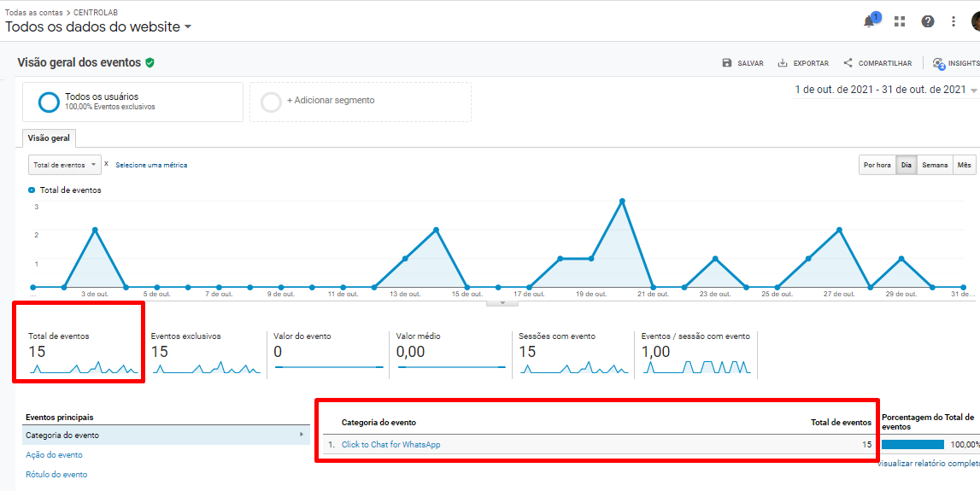This screenshot has height=491, width=980.
Task: Click the Selecione uma métrica link
Action: click(151, 165)
